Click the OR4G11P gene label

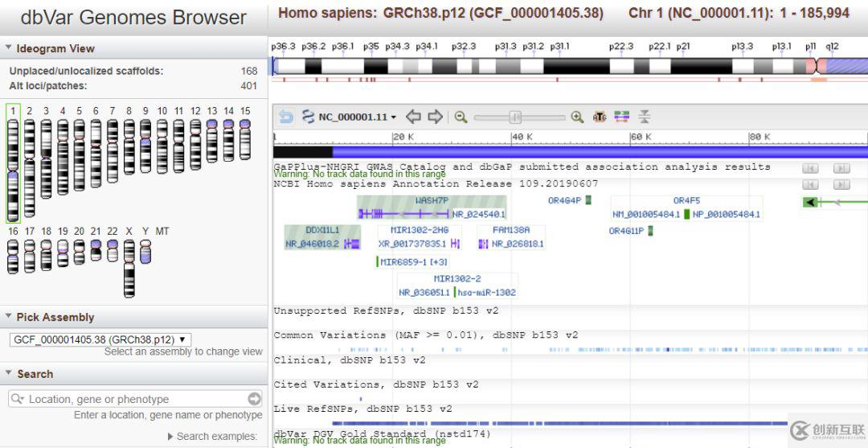tap(627, 231)
